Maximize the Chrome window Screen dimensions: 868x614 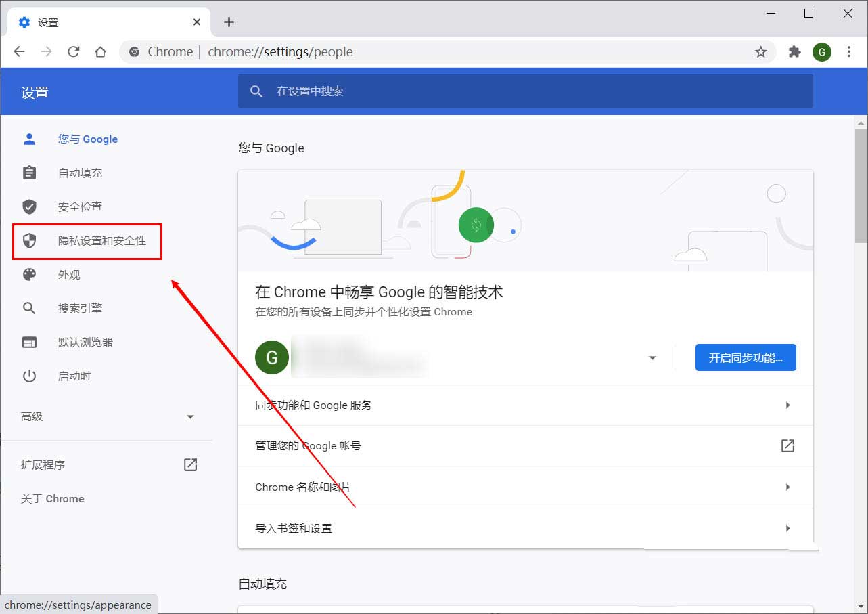808,14
